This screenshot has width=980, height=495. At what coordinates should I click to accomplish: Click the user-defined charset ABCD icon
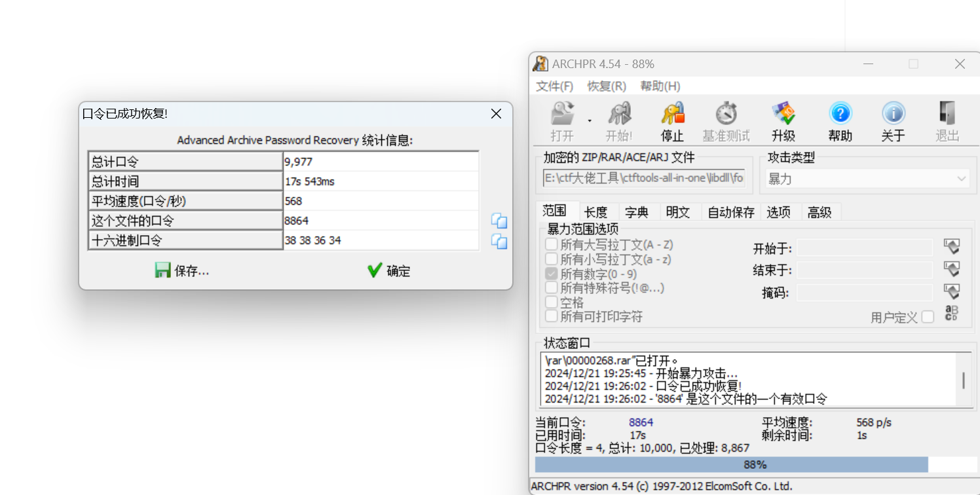(x=951, y=313)
